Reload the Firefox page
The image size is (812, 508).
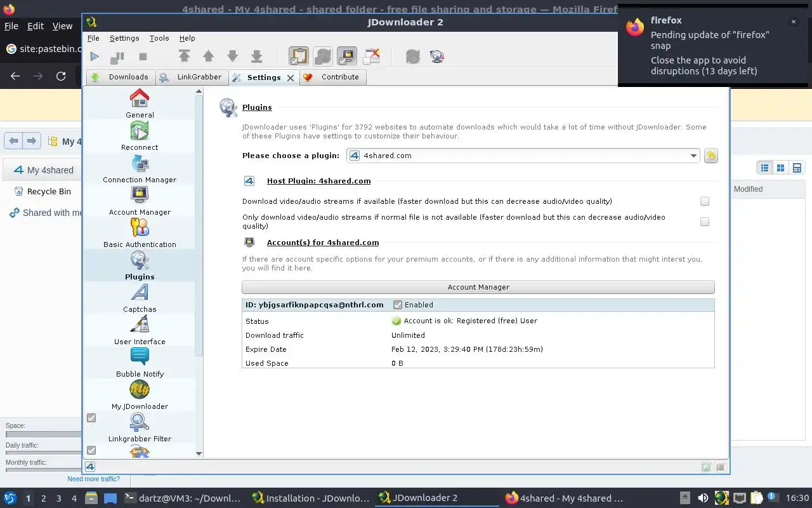coord(61,76)
